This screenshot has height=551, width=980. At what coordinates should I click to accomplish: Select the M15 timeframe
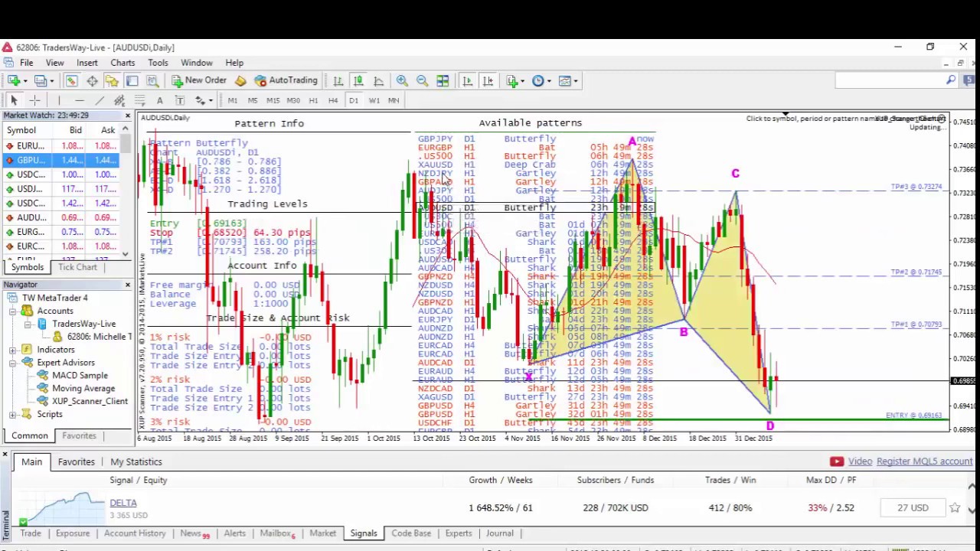click(273, 100)
